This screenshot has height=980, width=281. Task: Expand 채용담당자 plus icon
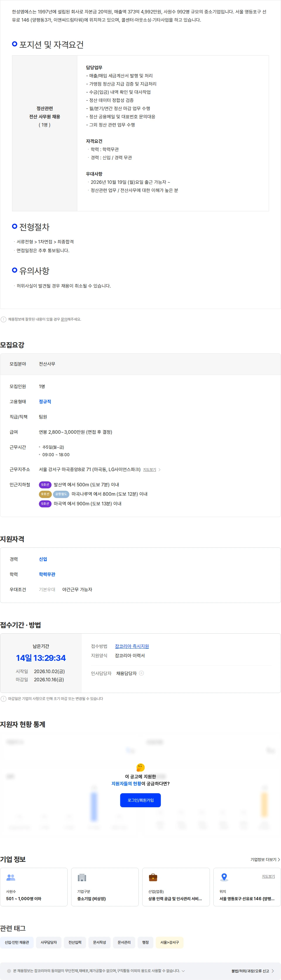point(142,673)
